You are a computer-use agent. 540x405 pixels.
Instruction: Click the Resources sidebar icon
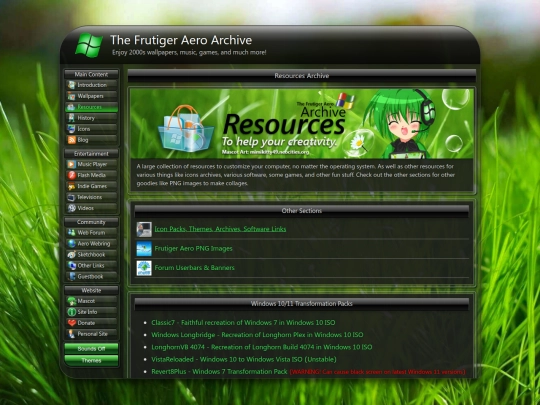click(x=71, y=107)
